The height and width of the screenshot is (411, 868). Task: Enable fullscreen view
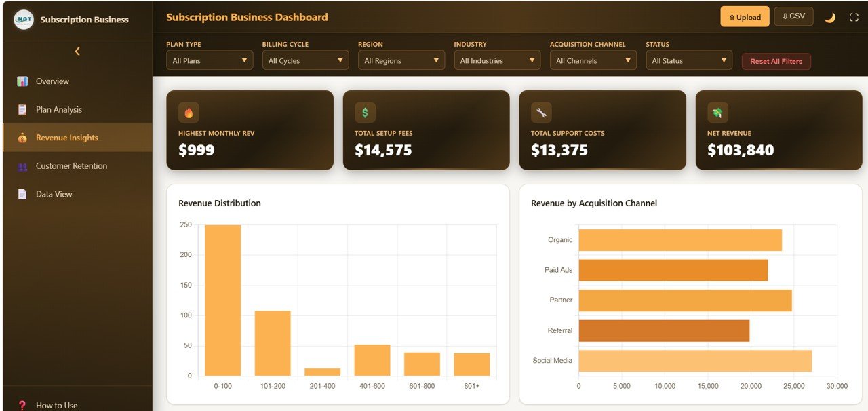coord(853,16)
